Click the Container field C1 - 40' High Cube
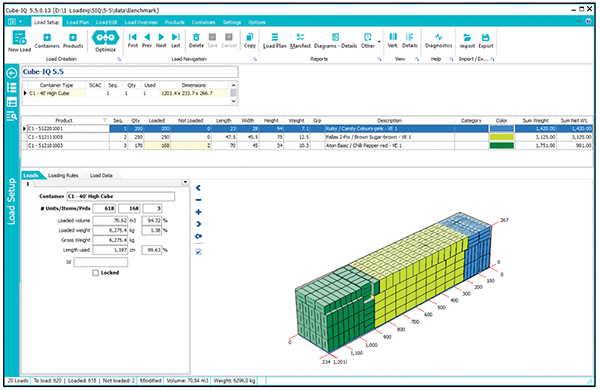 pos(121,196)
